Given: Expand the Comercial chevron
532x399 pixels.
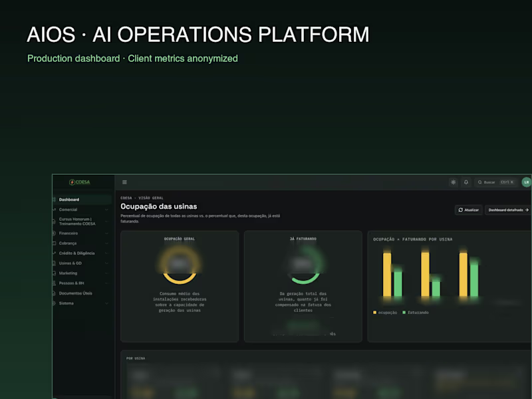Looking at the screenshot, I should (x=106, y=209).
